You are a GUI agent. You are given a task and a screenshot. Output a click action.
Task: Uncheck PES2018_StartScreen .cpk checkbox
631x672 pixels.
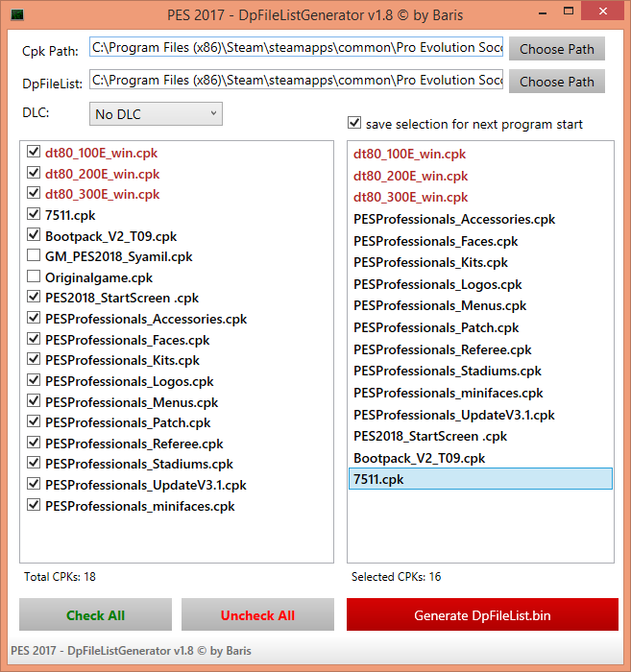point(34,297)
